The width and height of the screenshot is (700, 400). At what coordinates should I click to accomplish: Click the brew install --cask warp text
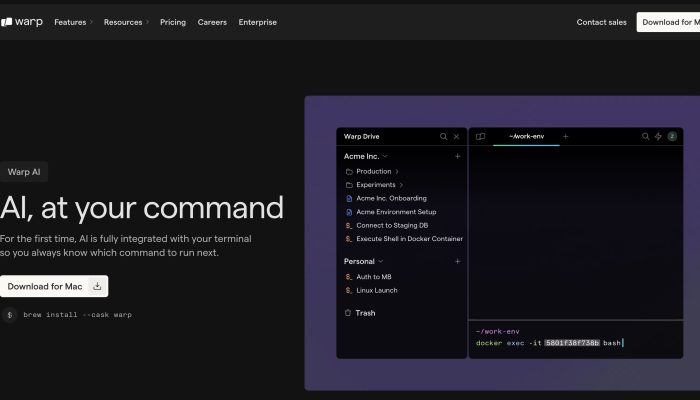coord(77,315)
